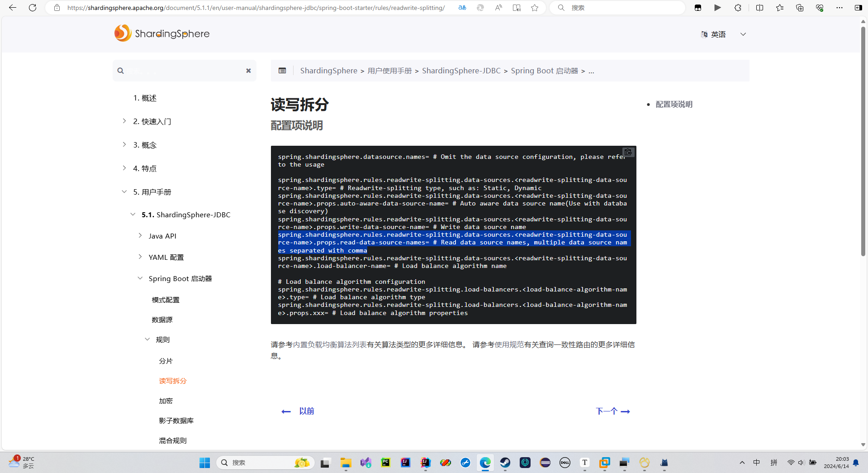This screenshot has height=473, width=868.
Task: Clear the docs search with the X icon
Action: click(248, 71)
